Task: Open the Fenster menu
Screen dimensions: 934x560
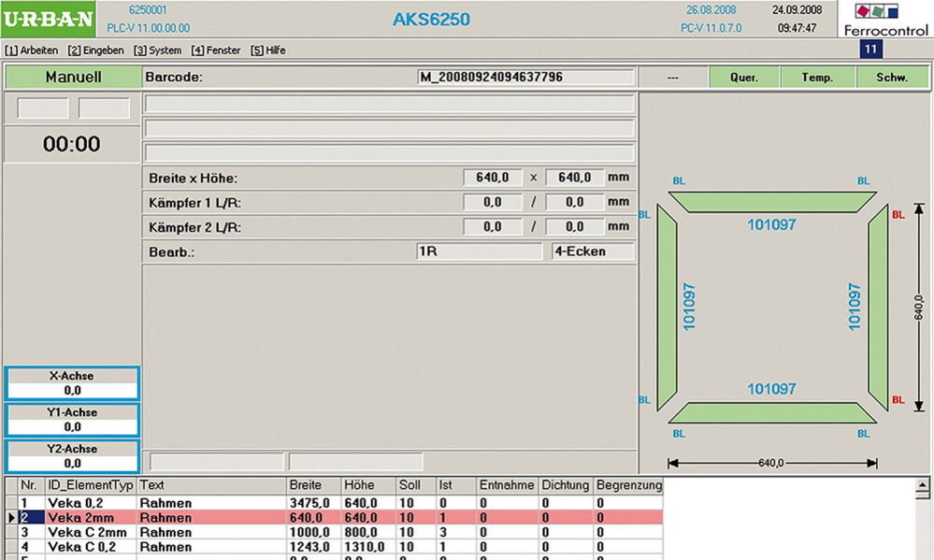Action: pos(216,50)
